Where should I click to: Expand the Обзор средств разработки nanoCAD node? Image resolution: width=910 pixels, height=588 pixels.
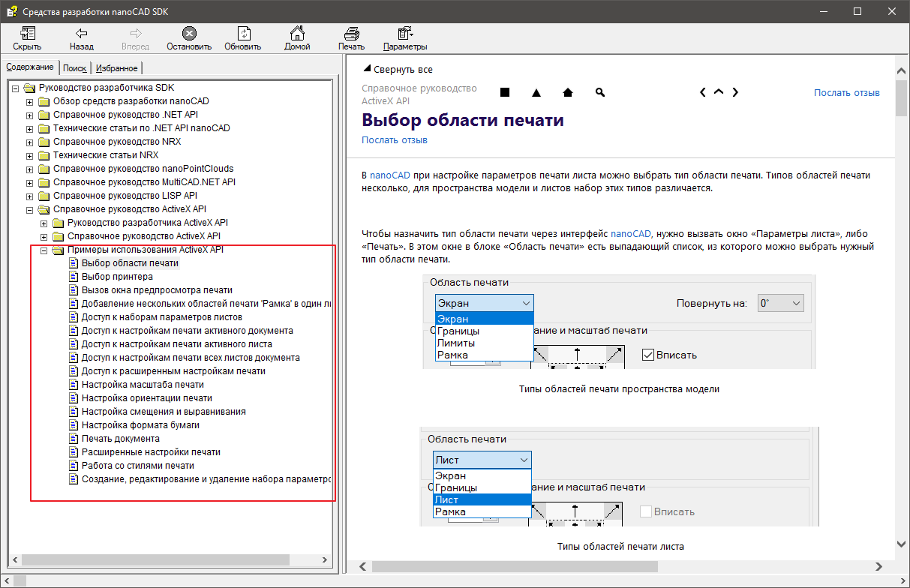coord(30,101)
